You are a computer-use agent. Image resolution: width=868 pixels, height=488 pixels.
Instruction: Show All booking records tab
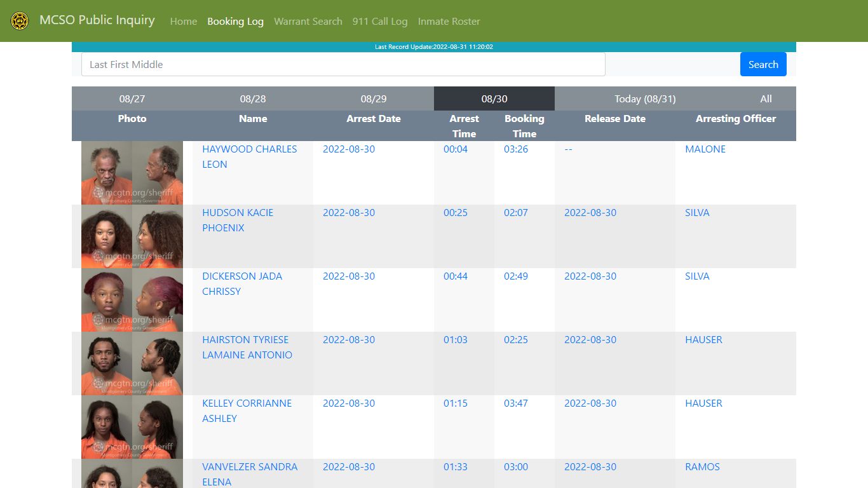tap(766, 98)
